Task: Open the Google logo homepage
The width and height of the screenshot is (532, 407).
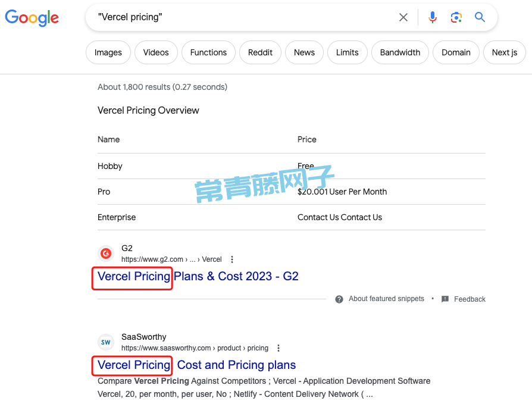Action: tap(32, 18)
